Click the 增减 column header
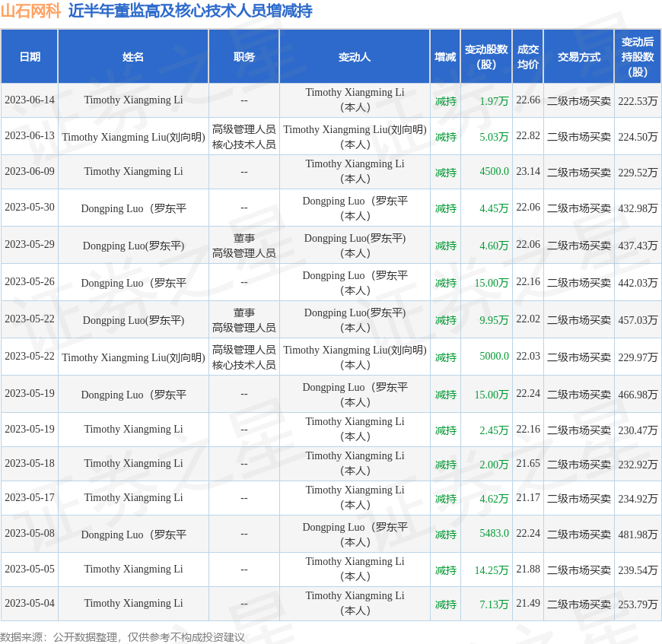 pos(445,56)
